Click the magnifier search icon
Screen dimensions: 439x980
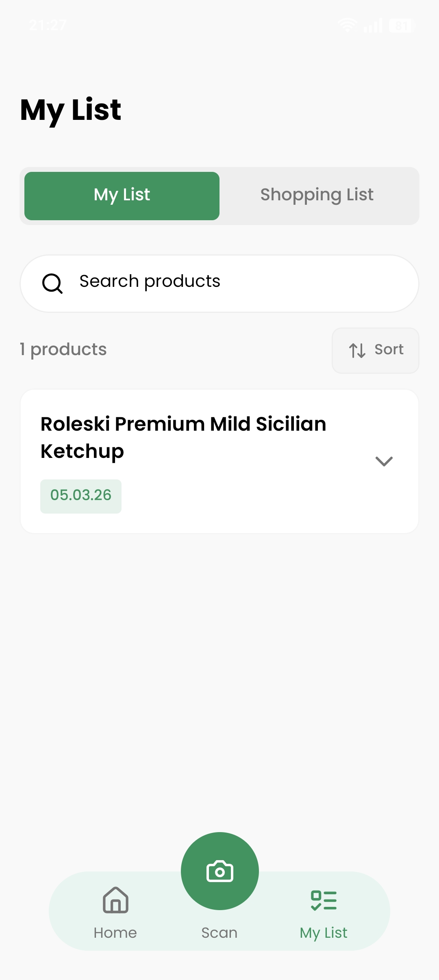tap(52, 283)
